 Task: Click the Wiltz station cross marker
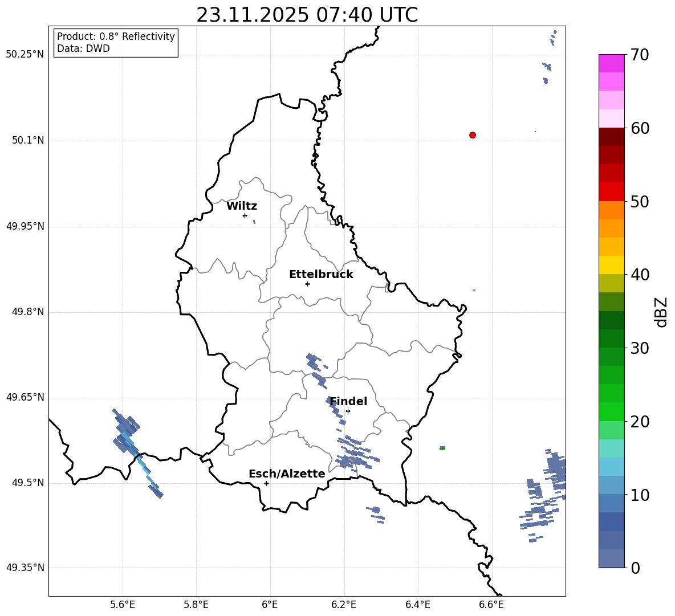[x=245, y=215]
